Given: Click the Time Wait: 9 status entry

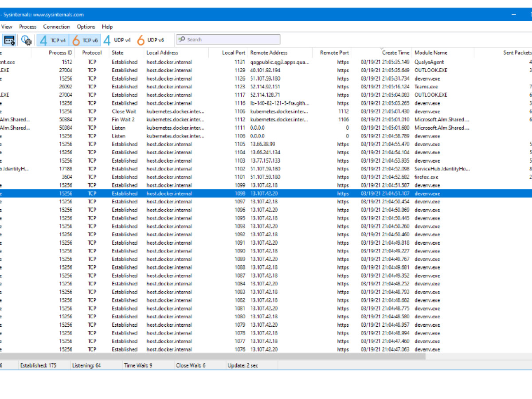Looking at the screenshot, I should [x=138, y=366].
